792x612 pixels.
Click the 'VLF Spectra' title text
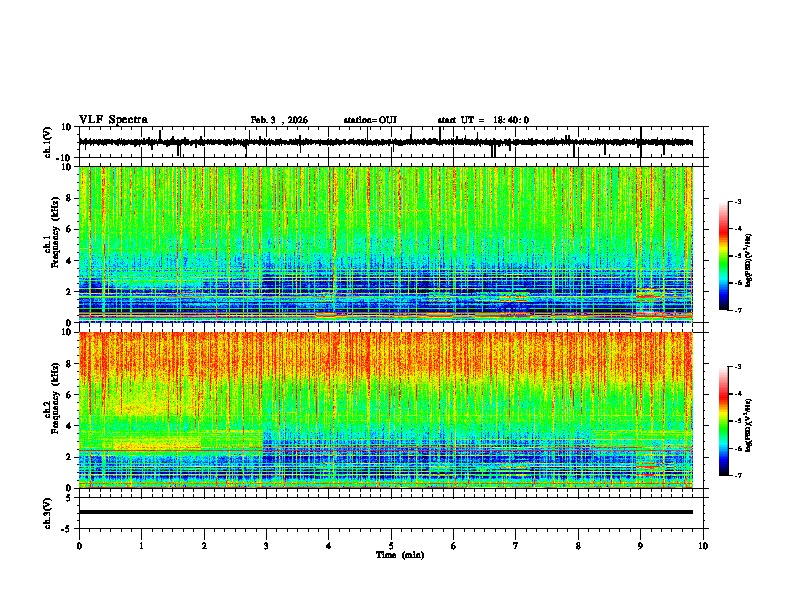(x=113, y=120)
